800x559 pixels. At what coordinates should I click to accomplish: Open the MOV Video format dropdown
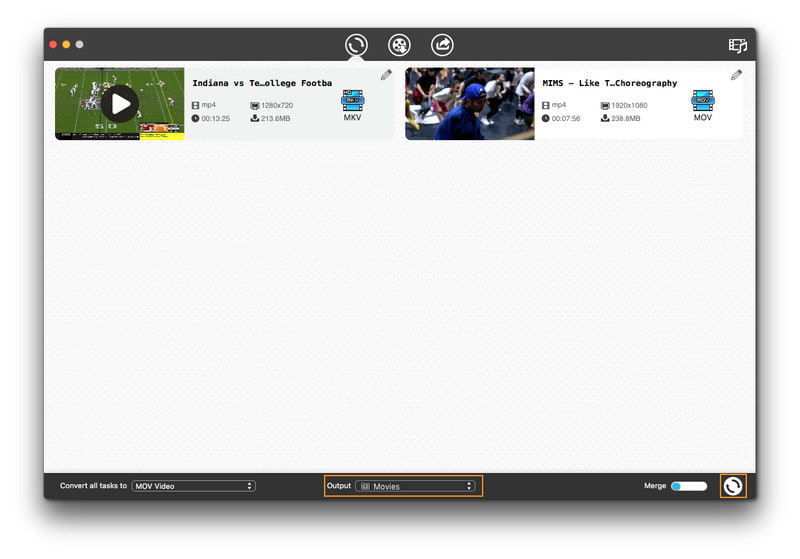pyautogui.click(x=194, y=486)
